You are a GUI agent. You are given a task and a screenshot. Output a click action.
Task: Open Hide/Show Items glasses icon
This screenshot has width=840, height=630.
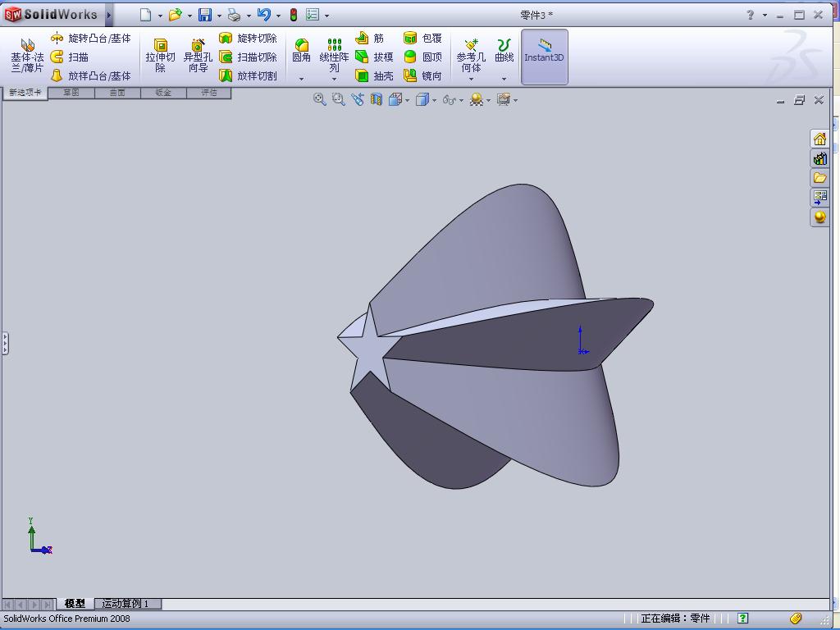click(450, 99)
